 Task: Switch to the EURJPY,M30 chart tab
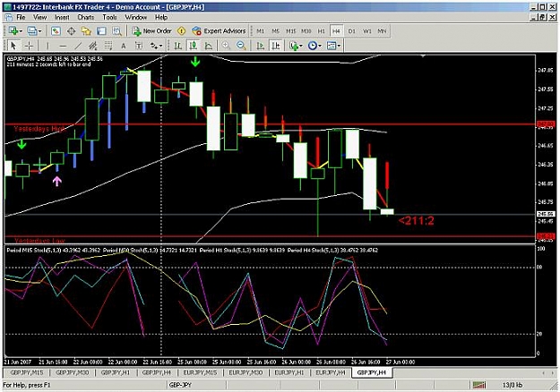(246, 372)
